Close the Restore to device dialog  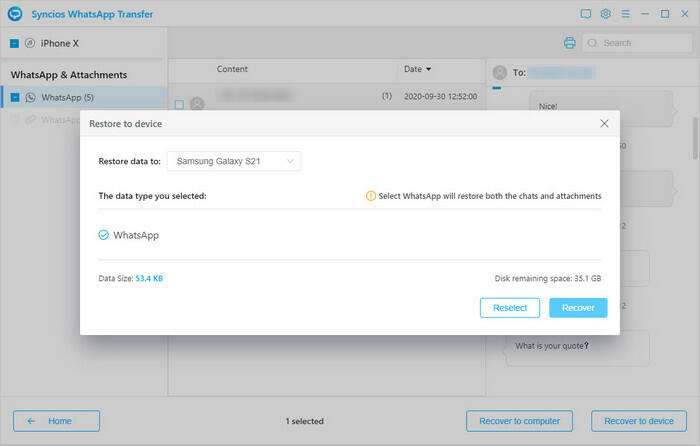click(x=604, y=123)
